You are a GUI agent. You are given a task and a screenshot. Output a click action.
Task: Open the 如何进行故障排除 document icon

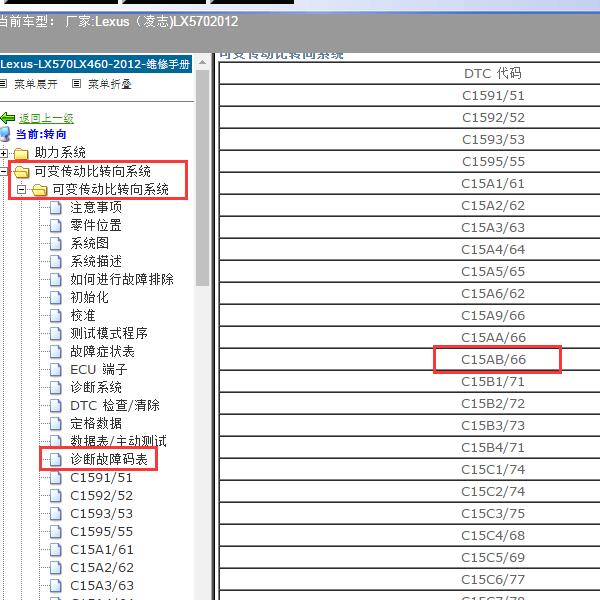pos(56,280)
